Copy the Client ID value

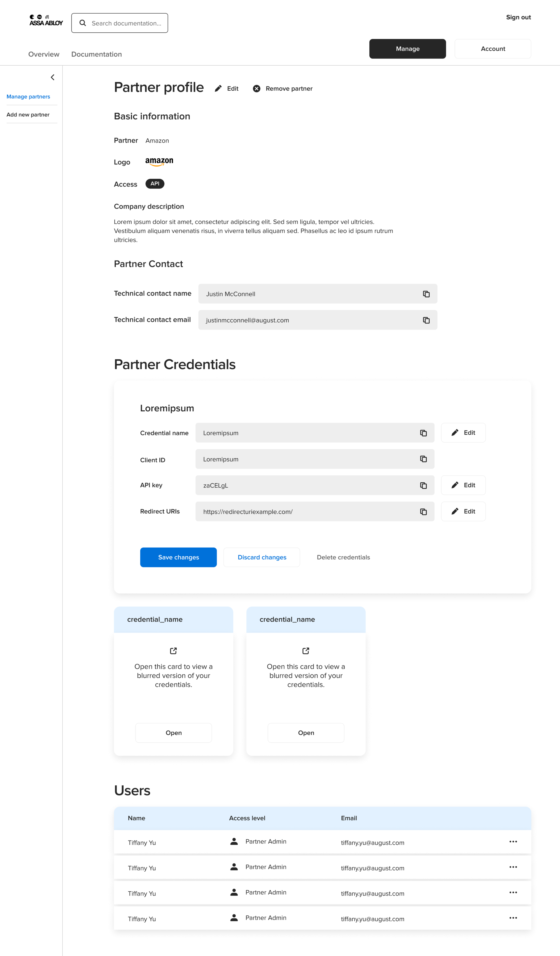click(x=423, y=459)
